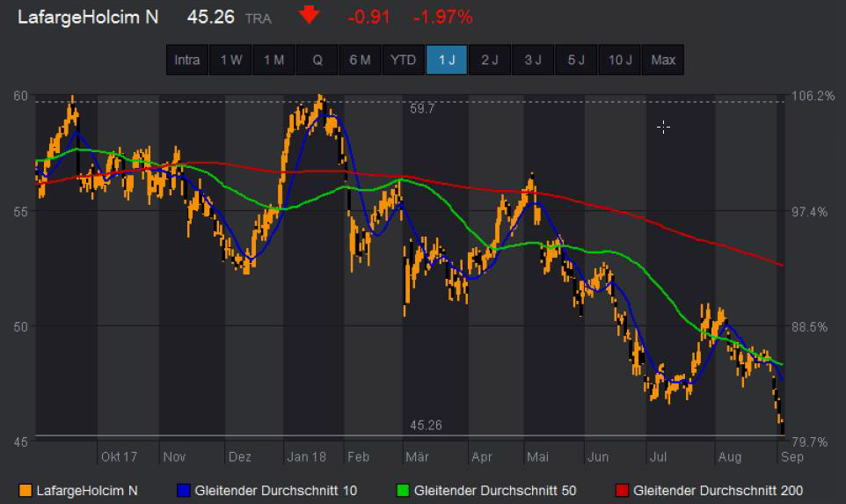Viewport: 846px width, 504px height.
Task: Click the Sep axis label
Action: 792,457
